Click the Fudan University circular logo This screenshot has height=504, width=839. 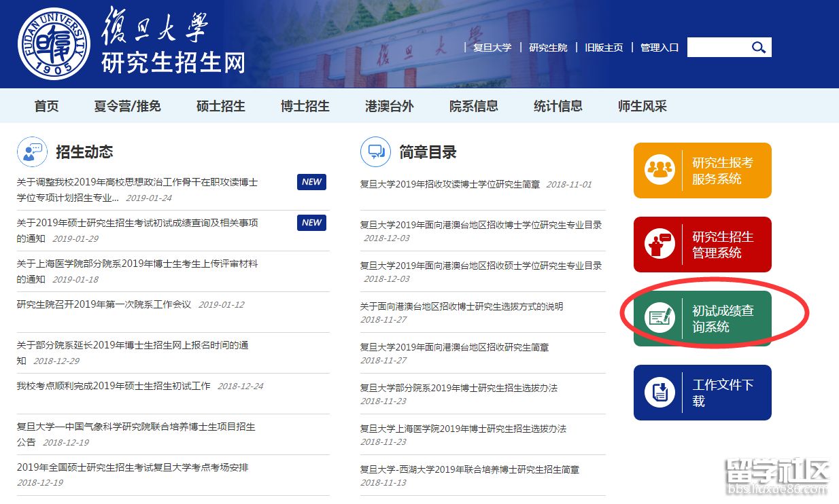pyautogui.click(x=53, y=44)
